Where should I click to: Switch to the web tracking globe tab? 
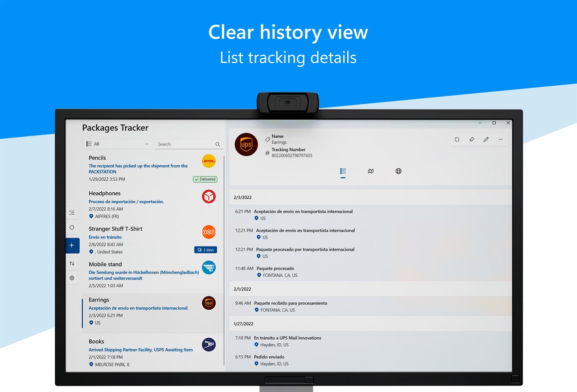tap(398, 171)
